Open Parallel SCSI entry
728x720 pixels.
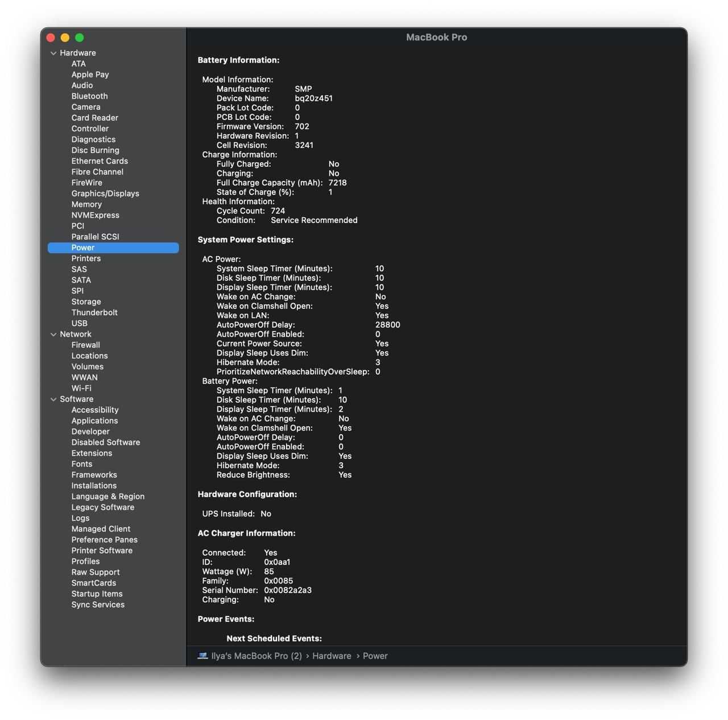[96, 237]
